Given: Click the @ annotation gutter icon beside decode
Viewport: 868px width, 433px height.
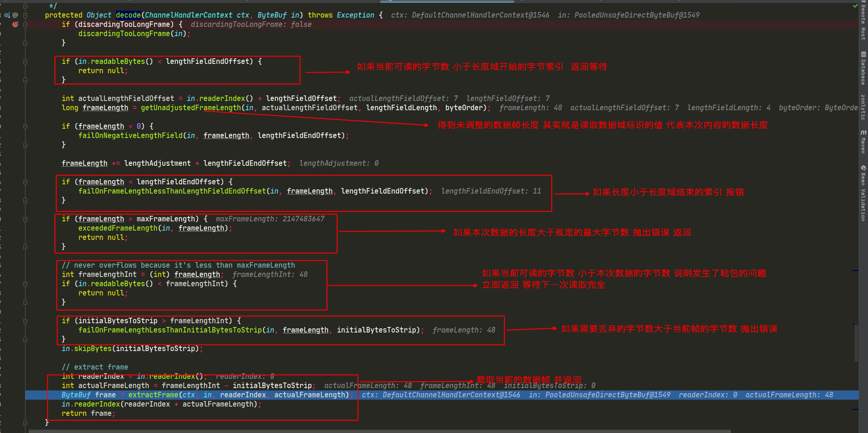Looking at the screenshot, I should tap(15, 15).
